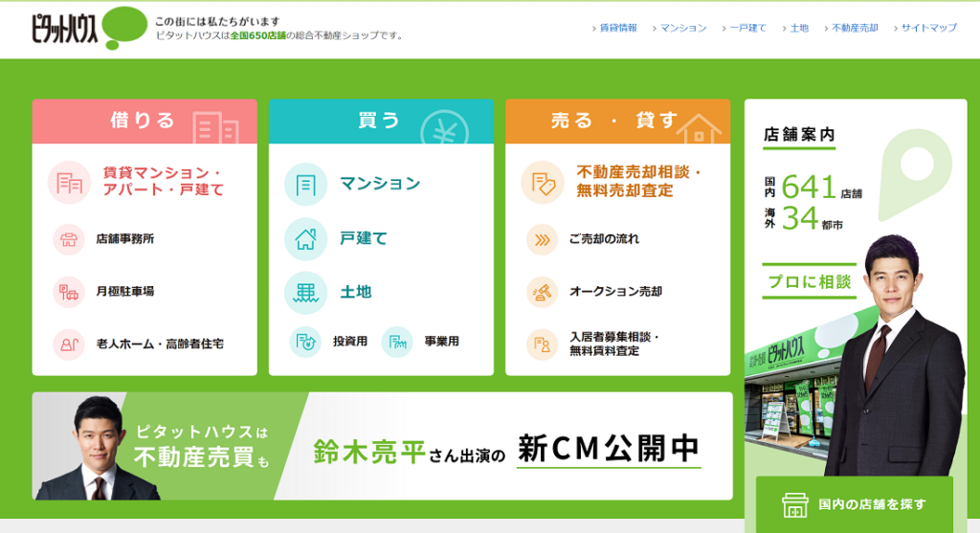980x533 pixels.
Task: Open 賃貸情報 in top navigation
Action: (618, 28)
